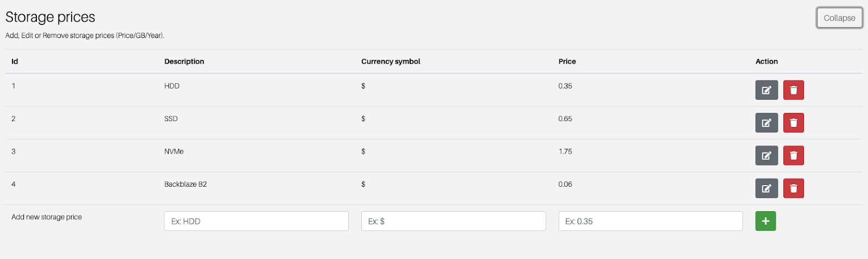Click the price value 0.35
The height and width of the screenshot is (259, 868).
tap(565, 86)
